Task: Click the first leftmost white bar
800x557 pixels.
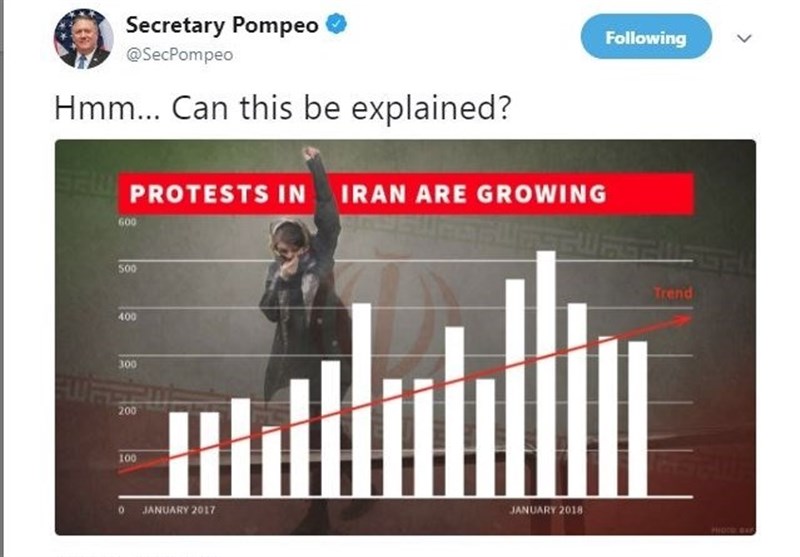Action: point(179,454)
